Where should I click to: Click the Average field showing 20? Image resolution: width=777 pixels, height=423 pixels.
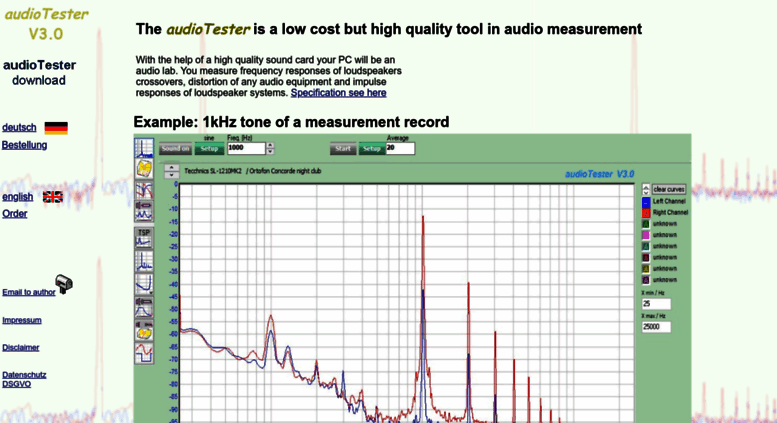coord(400,148)
